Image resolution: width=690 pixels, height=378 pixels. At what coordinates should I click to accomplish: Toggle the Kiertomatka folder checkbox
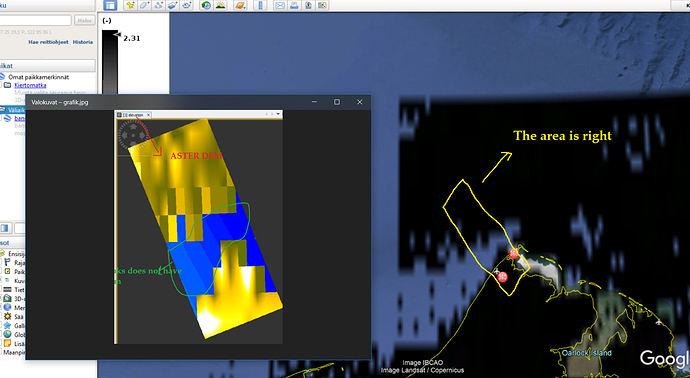click(1, 85)
